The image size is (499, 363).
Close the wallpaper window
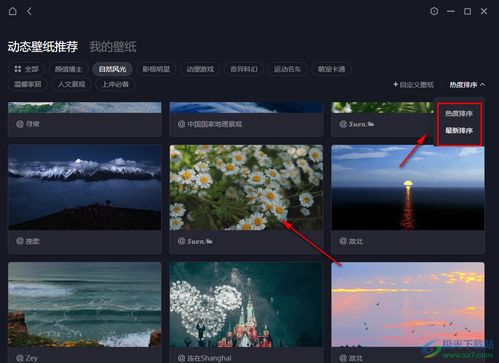click(x=484, y=11)
